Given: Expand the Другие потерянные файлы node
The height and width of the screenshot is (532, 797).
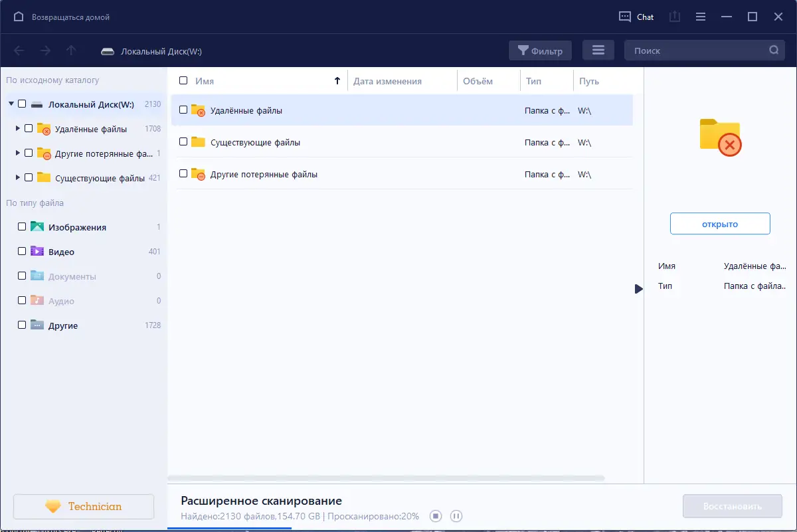Looking at the screenshot, I should click(19, 153).
